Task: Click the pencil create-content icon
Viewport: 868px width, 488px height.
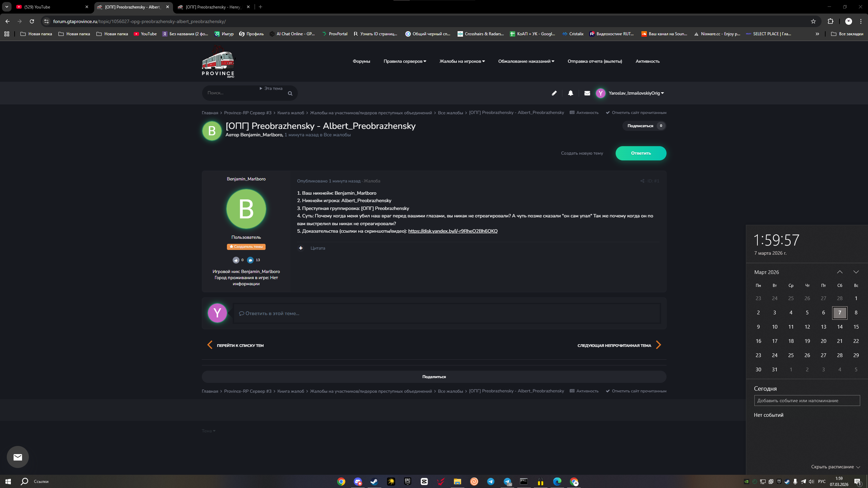Action: click(x=554, y=93)
